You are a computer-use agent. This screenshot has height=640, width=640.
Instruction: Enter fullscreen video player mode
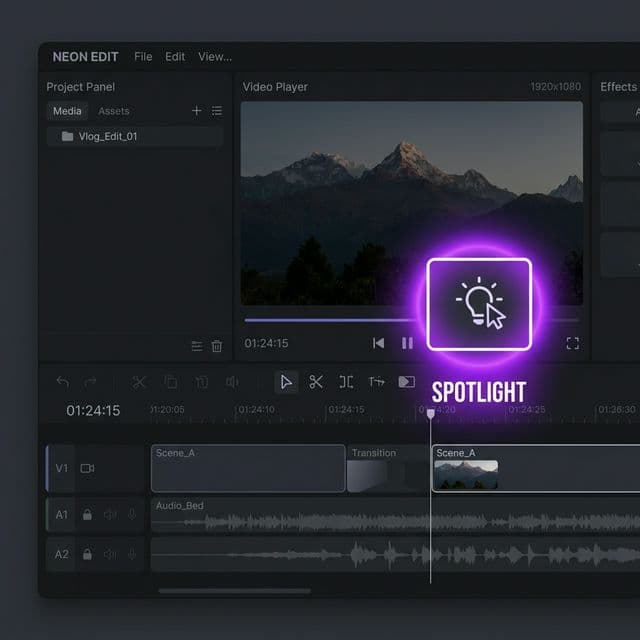[573, 343]
